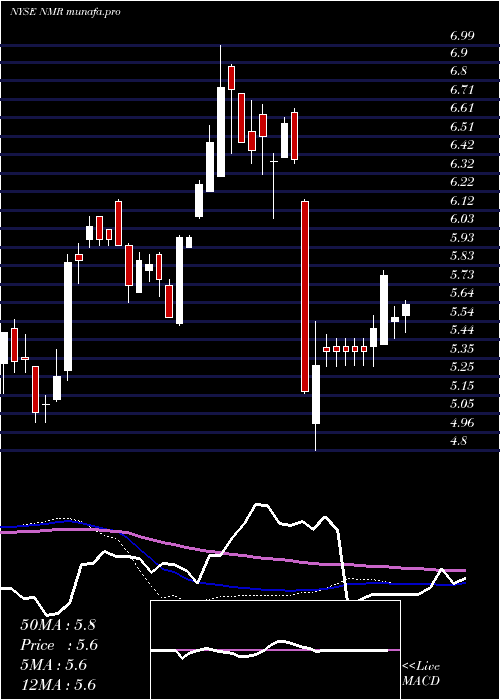
Task: Click the 6.9 price axis label
Action: (458, 53)
